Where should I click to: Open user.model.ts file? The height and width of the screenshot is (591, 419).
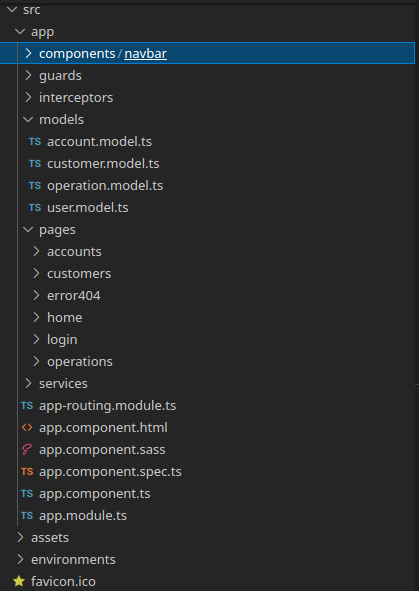88,208
